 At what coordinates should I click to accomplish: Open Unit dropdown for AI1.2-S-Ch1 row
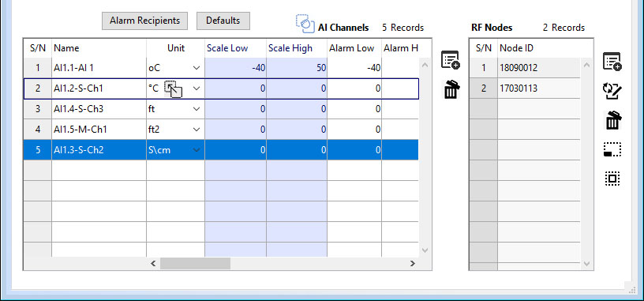tap(197, 88)
